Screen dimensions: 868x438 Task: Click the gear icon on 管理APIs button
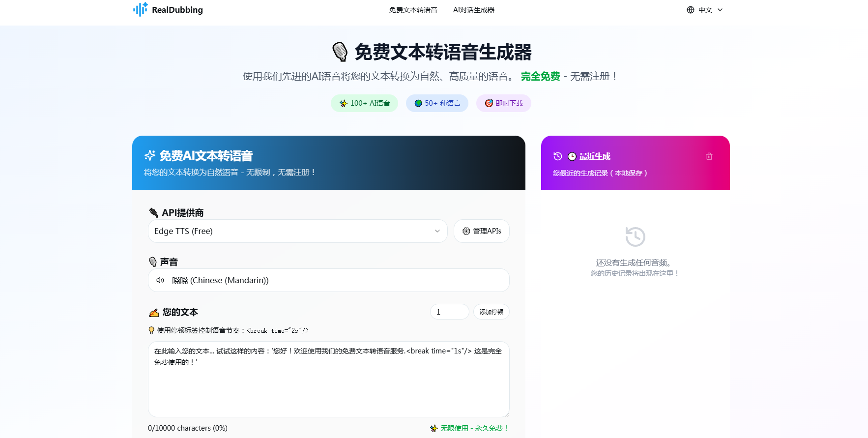pos(466,231)
